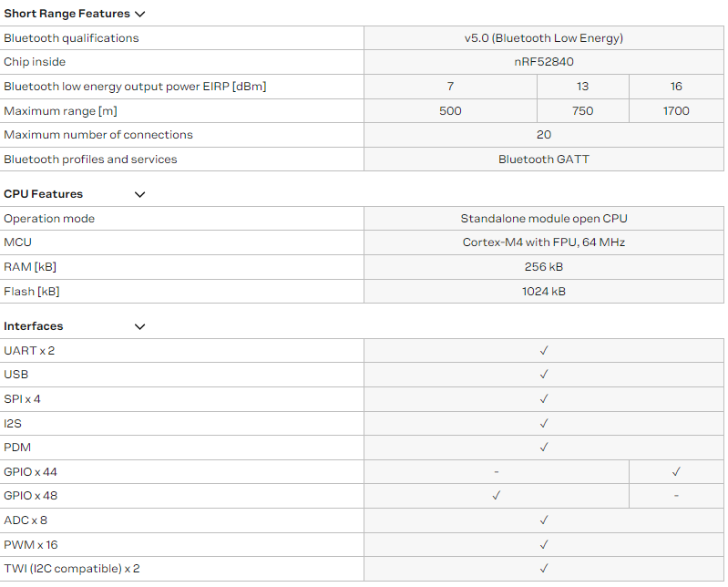Viewport: 728px width, 587px height.
Task: Click the PDM row checkmark
Action: pos(544,448)
